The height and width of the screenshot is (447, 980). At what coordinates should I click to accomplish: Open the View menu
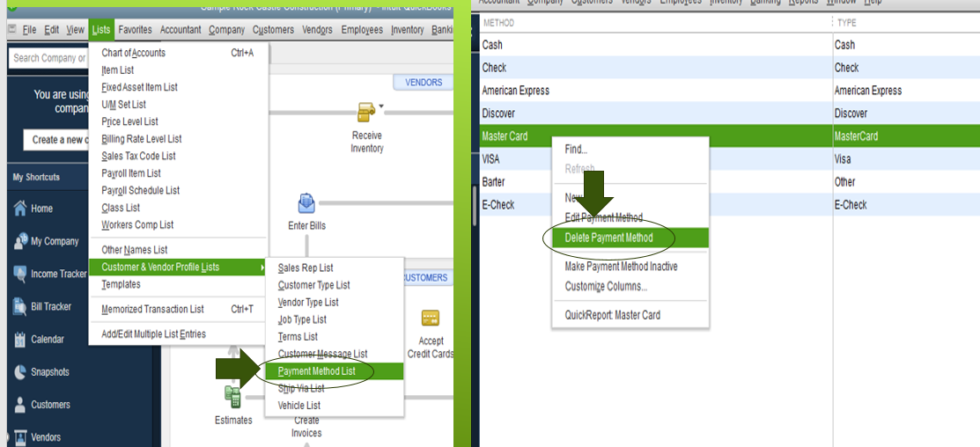(x=75, y=29)
